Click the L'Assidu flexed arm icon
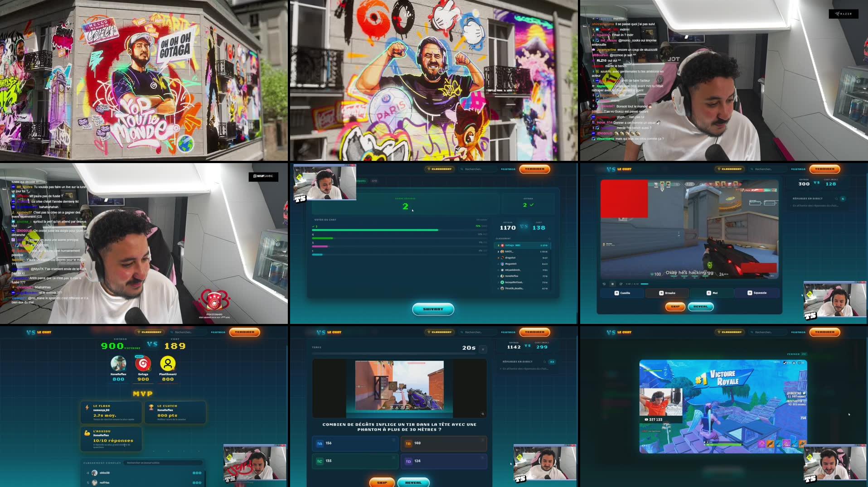The image size is (868, 487). tap(87, 433)
